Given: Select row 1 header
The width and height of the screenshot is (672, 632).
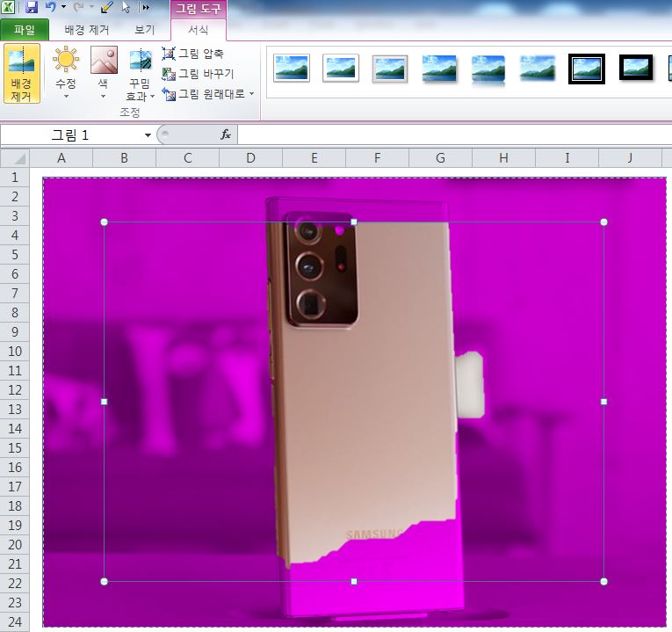Looking at the screenshot, I should pos(15,177).
